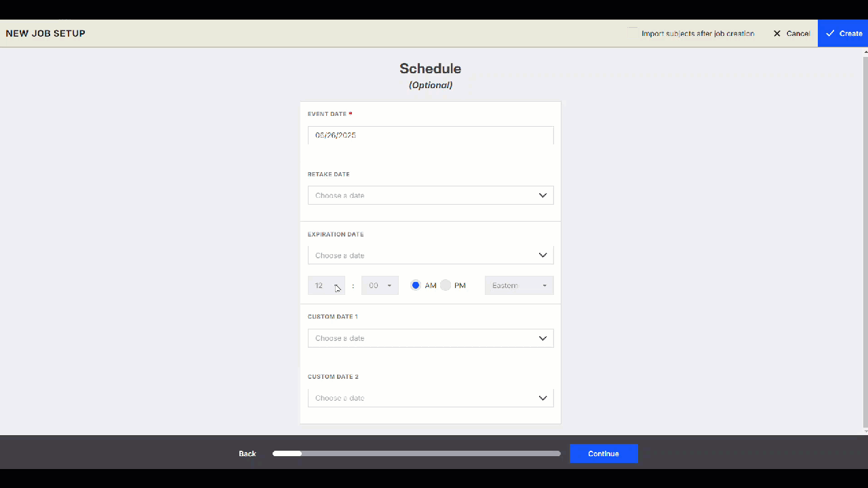This screenshot has width=868, height=488.
Task: Click the Schedule heading text
Action: tap(430, 68)
